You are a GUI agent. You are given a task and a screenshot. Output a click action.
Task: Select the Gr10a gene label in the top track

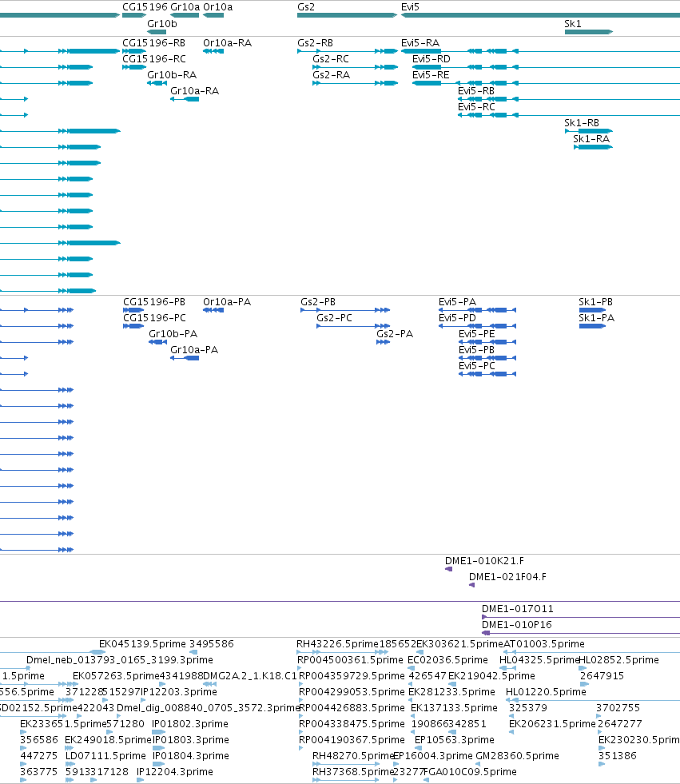[x=185, y=7]
